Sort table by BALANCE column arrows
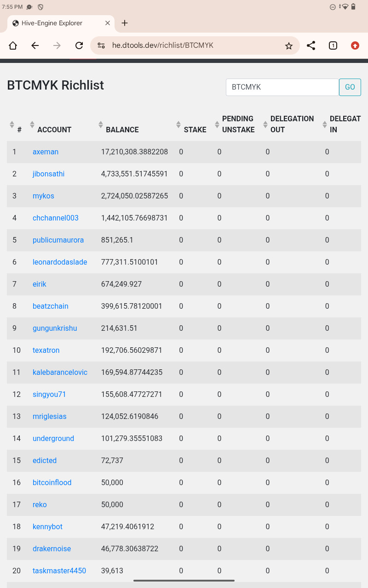Image resolution: width=368 pixels, height=588 pixels. pos(101,124)
